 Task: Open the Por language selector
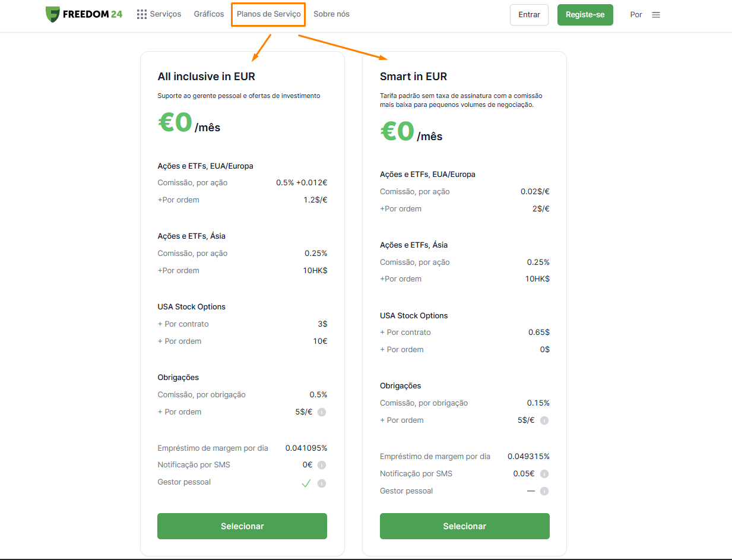point(636,15)
